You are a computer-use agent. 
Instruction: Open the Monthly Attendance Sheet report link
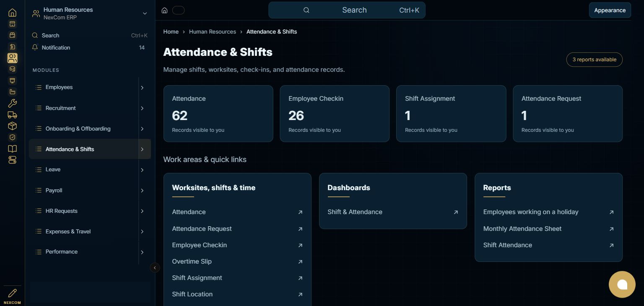tap(548, 229)
